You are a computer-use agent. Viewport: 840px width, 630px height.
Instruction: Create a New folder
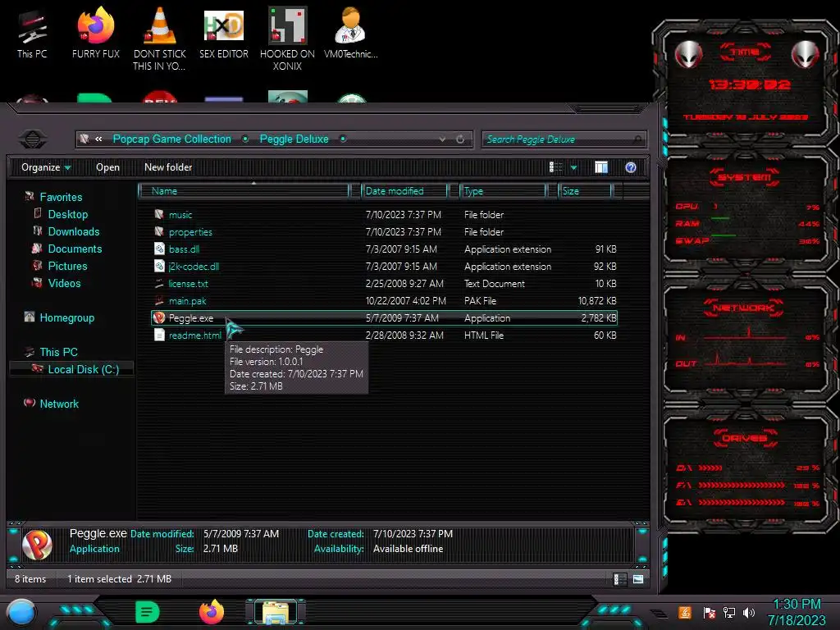point(168,167)
